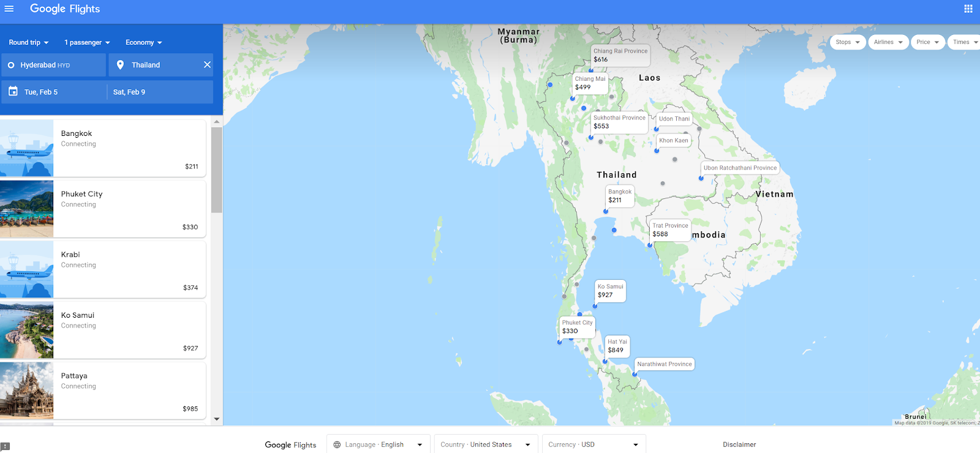The width and height of the screenshot is (980, 453).
Task: Edit the Hyderabad HYD origin field
Action: pos(53,65)
